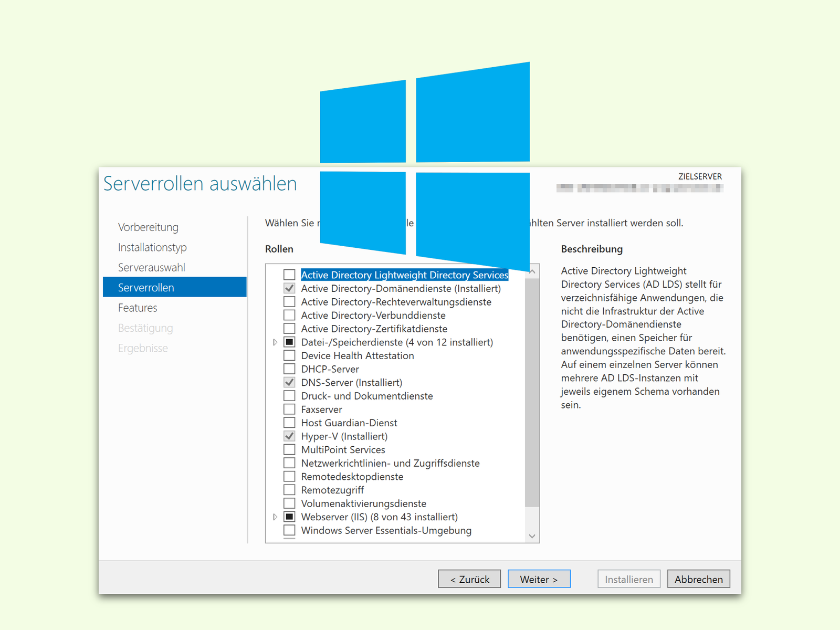Check Active Directory Lightweight Directory Services checkbox
Screen dimensions: 840x630
coord(289,275)
